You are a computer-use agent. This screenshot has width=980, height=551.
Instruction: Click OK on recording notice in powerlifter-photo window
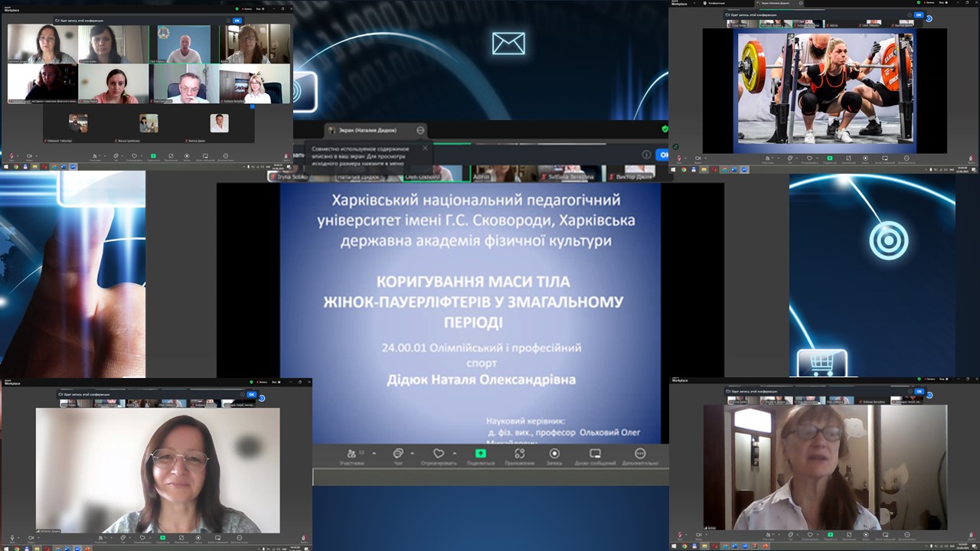point(919,15)
